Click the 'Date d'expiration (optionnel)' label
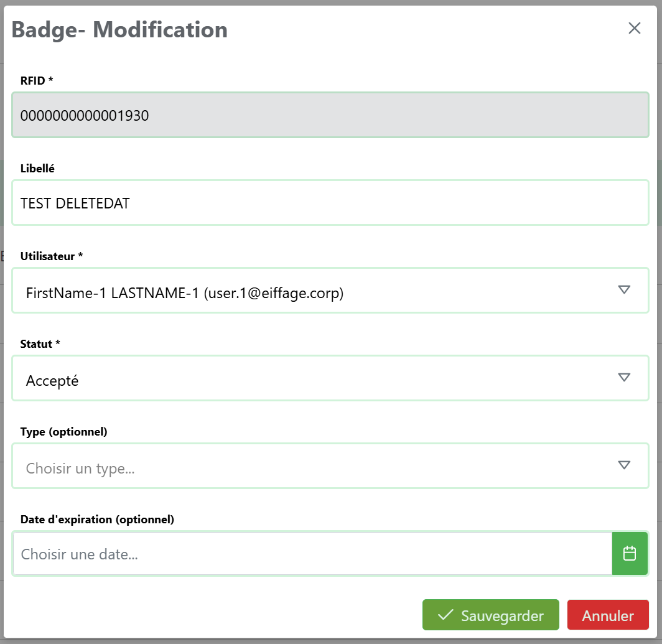Screen dimensions: 662x644 pos(97,519)
